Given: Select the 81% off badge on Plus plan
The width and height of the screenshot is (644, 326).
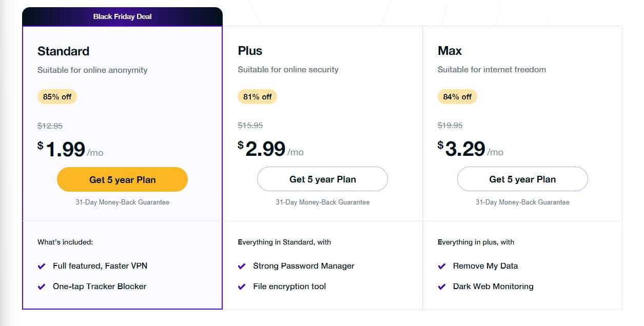Looking at the screenshot, I should coord(257,96).
